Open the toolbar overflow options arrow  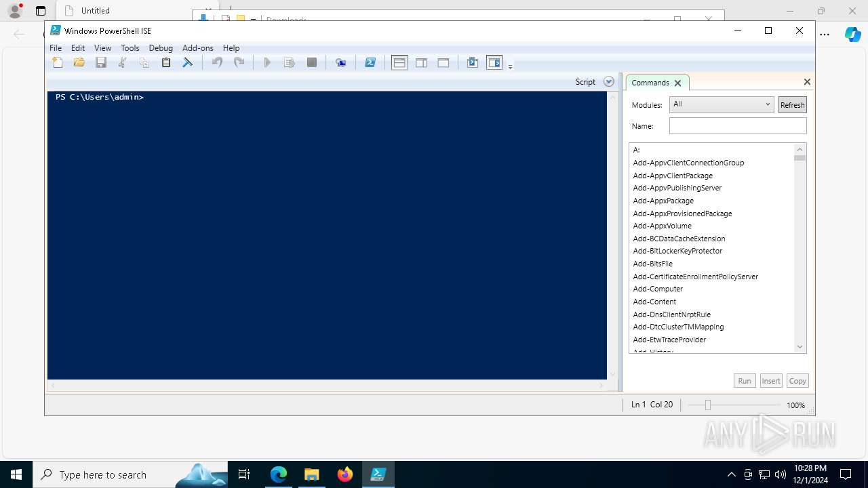point(510,66)
